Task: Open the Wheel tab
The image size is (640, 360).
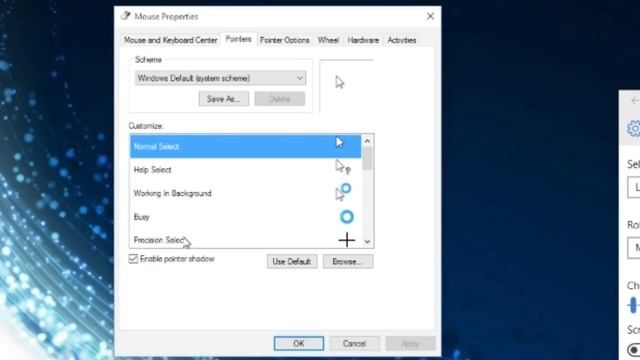Action: pos(328,40)
